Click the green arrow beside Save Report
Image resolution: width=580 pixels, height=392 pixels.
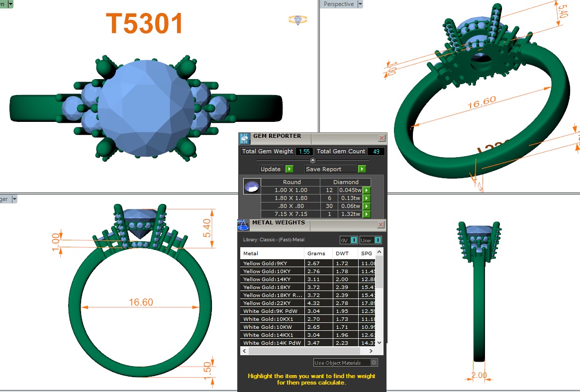click(362, 169)
